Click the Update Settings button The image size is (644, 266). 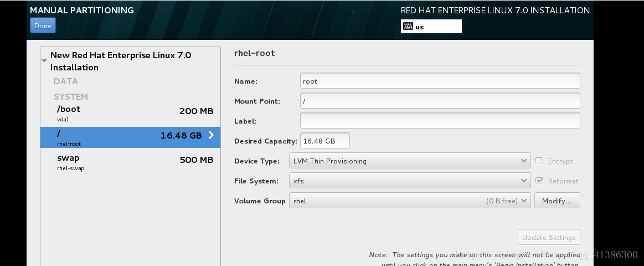click(549, 237)
